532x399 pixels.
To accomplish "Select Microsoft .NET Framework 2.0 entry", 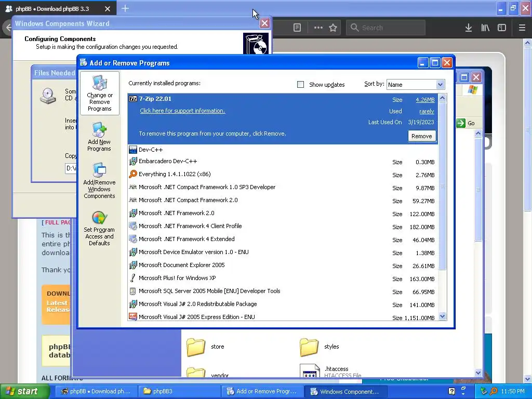I will point(283,214).
